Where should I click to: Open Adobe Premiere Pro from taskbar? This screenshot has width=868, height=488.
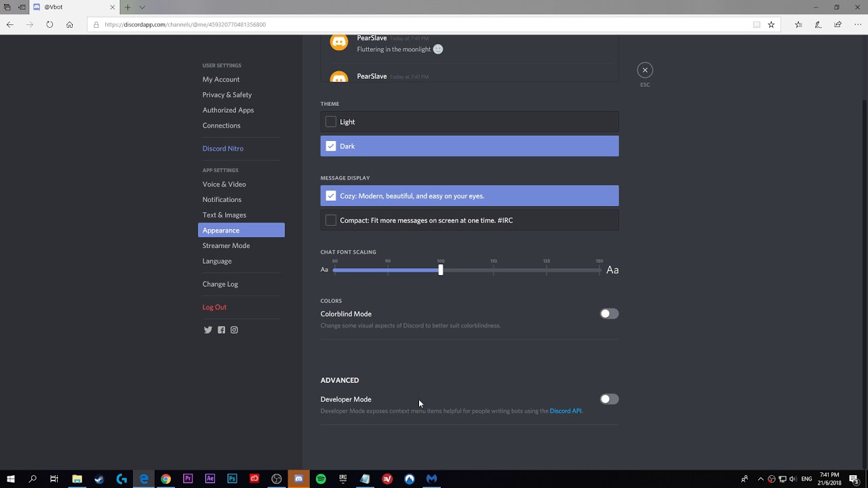click(x=188, y=479)
